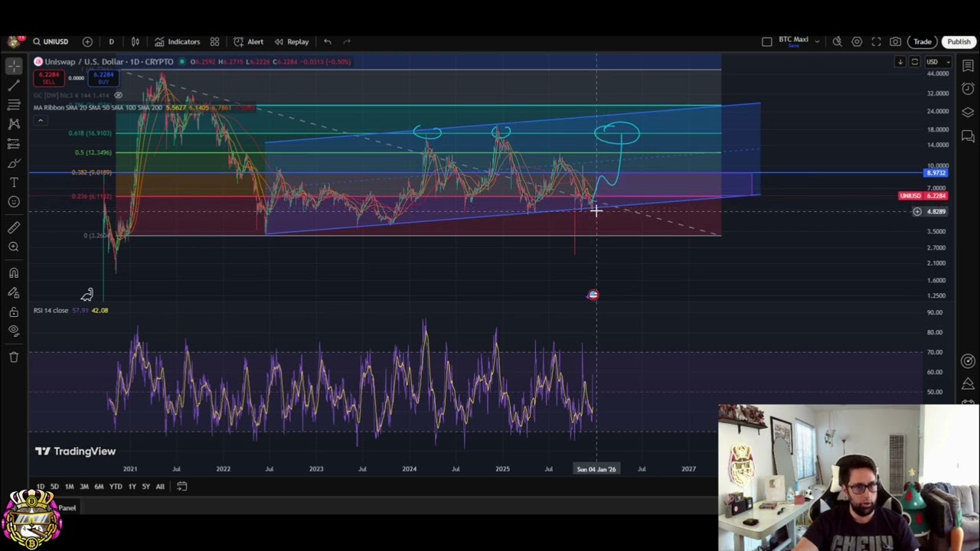Open the layout setup square icon
980x551 pixels.
[x=766, y=41]
